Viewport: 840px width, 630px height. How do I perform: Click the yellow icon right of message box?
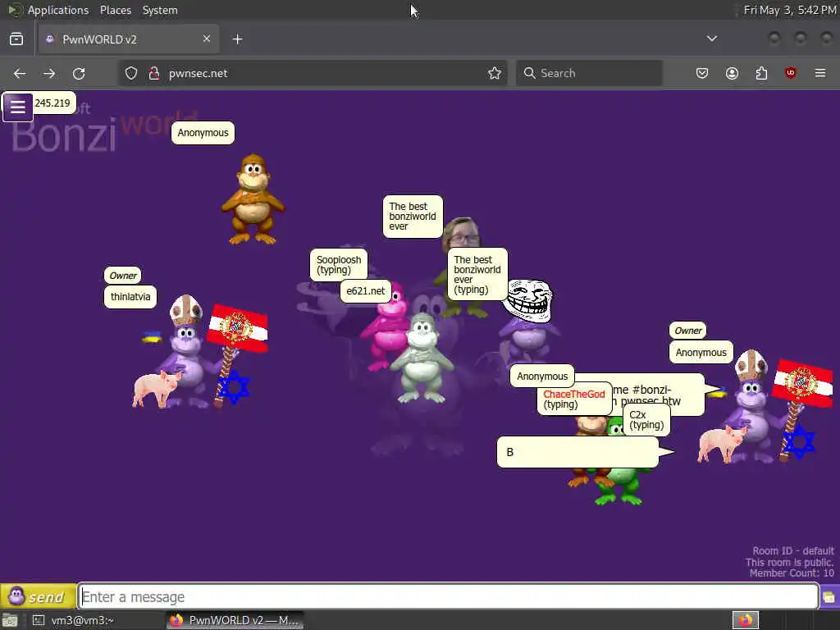829,597
